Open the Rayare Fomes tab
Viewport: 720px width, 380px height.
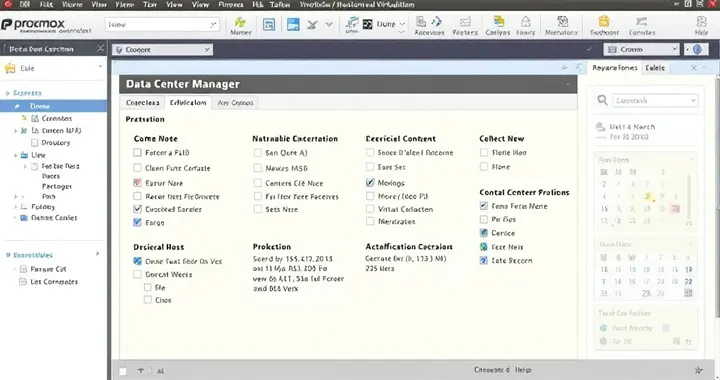pos(614,67)
